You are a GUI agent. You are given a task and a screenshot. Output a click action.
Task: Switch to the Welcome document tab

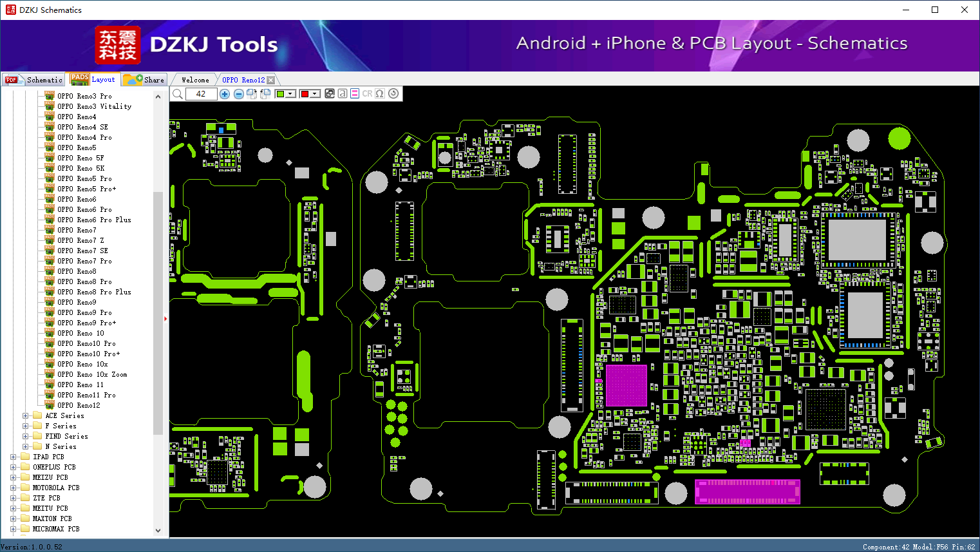pos(195,80)
